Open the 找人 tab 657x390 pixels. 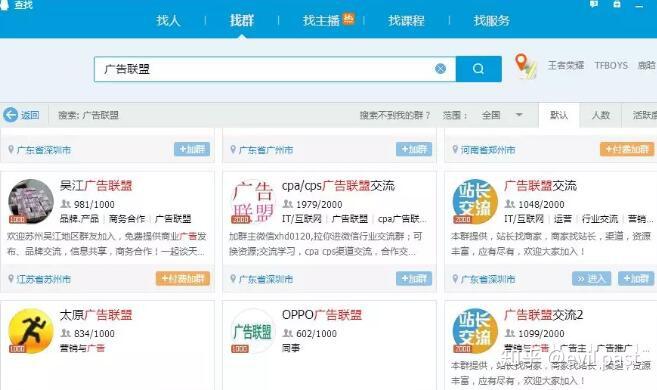[x=168, y=21]
